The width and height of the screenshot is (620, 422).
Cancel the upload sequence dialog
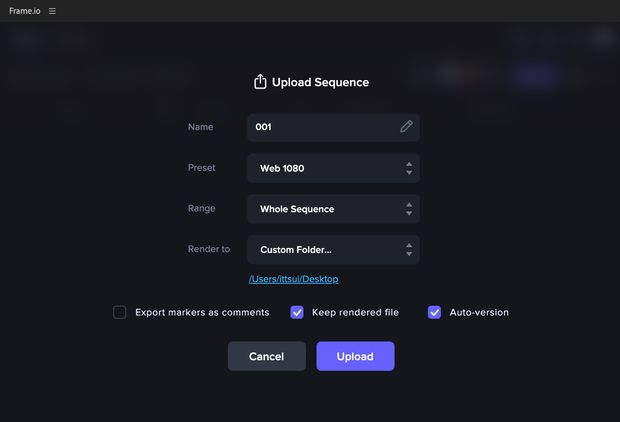pos(267,356)
